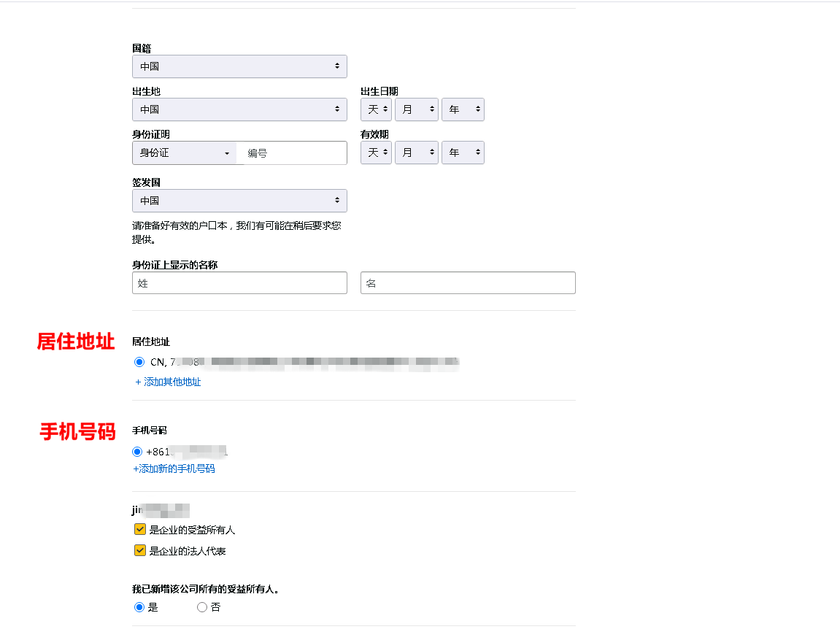The image size is (840, 640).
Task: Open the 签发国 issuing country dropdown
Action: (x=239, y=201)
